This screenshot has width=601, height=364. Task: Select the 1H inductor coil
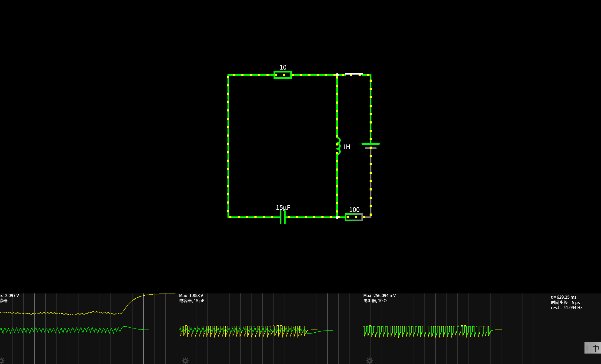[338, 146]
